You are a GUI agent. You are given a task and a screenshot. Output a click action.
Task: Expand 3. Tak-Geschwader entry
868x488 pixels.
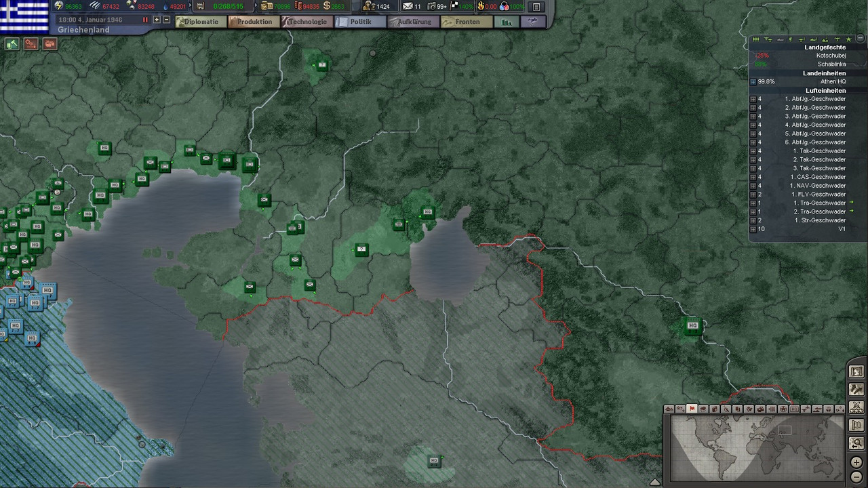click(x=753, y=168)
